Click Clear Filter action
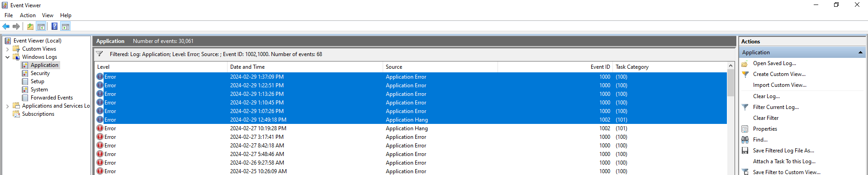The width and height of the screenshot is (868, 175). pyautogui.click(x=766, y=118)
